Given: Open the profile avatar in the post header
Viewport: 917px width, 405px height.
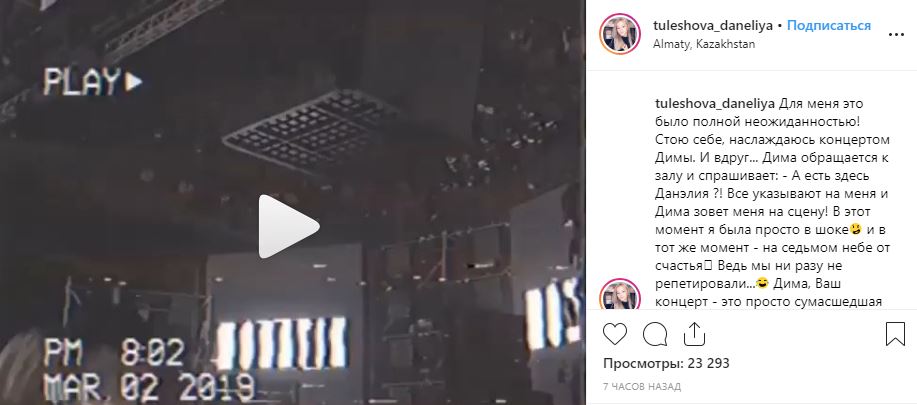Looking at the screenshot, I should [x=620, y=34].
